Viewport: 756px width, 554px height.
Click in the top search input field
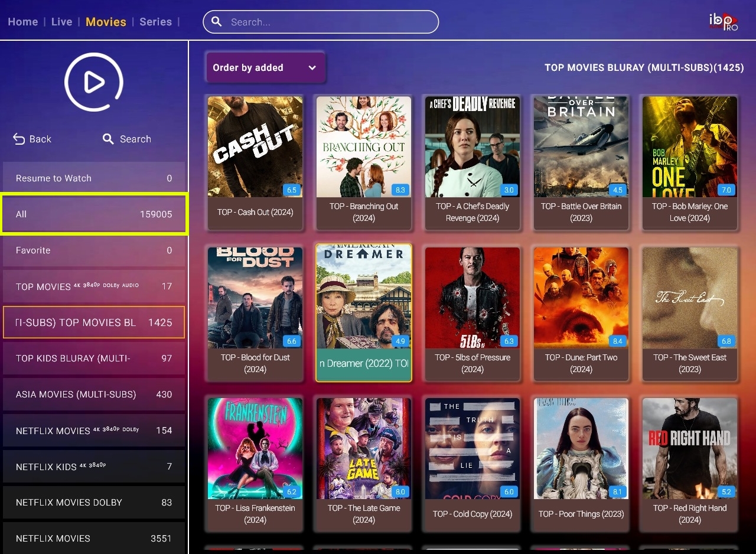point(321,22)
